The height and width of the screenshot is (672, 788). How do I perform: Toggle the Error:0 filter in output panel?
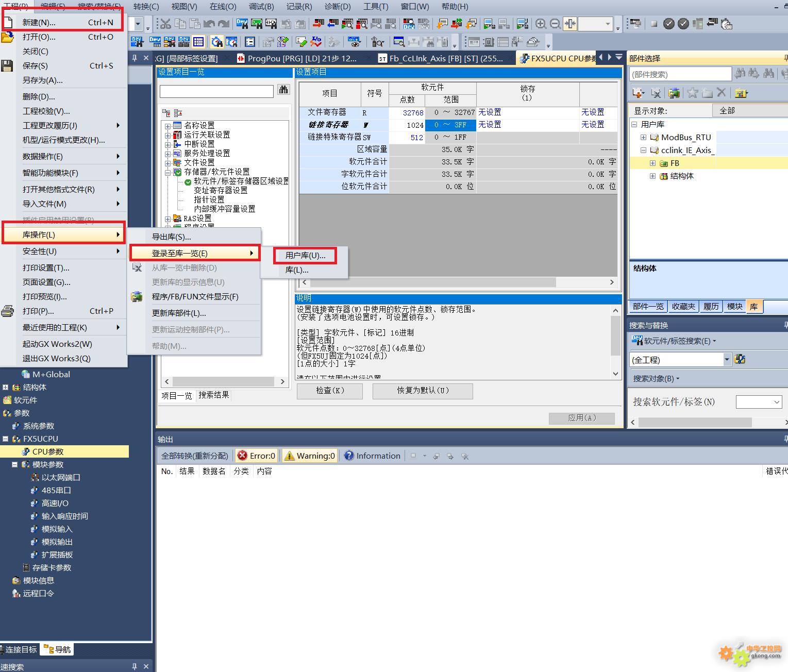coord(257,456)
